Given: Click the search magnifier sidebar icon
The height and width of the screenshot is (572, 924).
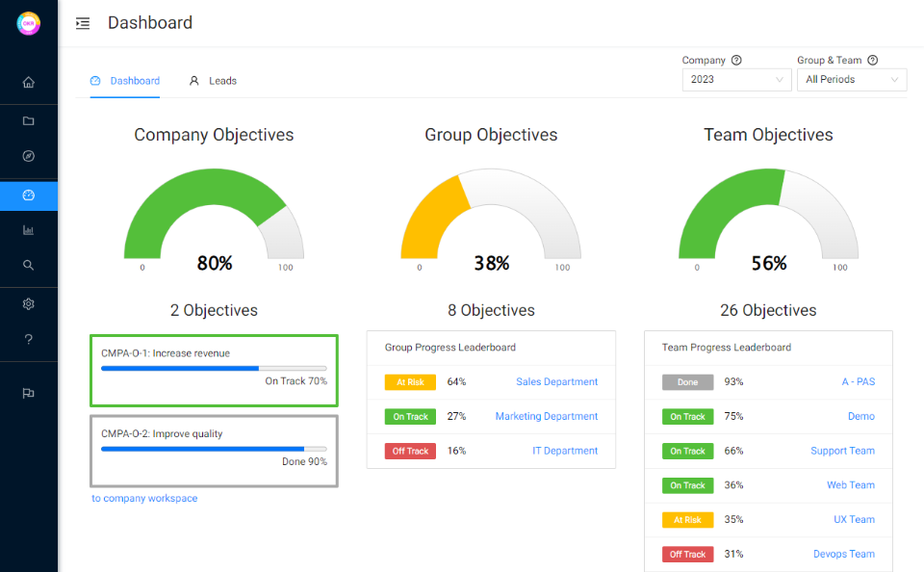Looking at the screenshot, I should click(x=28, y=265).
